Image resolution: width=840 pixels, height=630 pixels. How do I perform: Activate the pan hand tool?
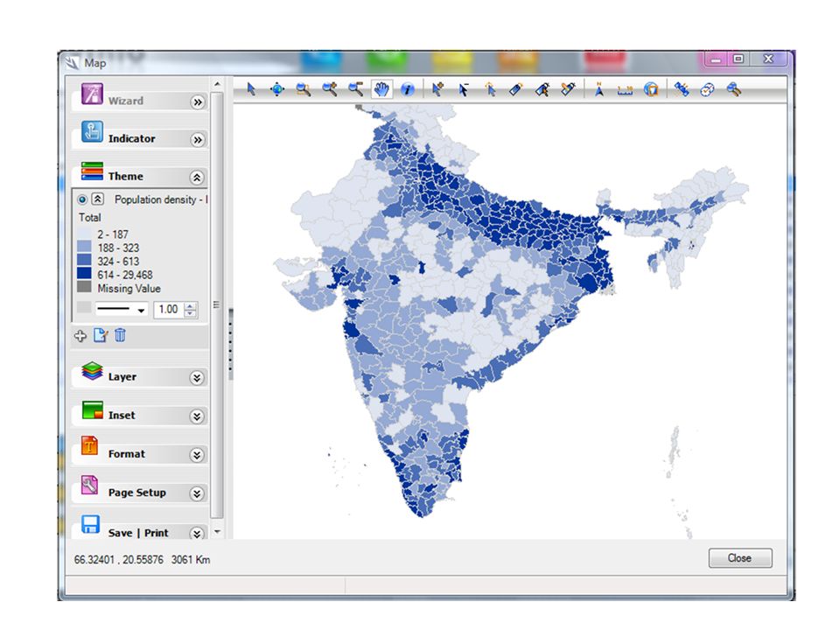click(x=381, y=89)
